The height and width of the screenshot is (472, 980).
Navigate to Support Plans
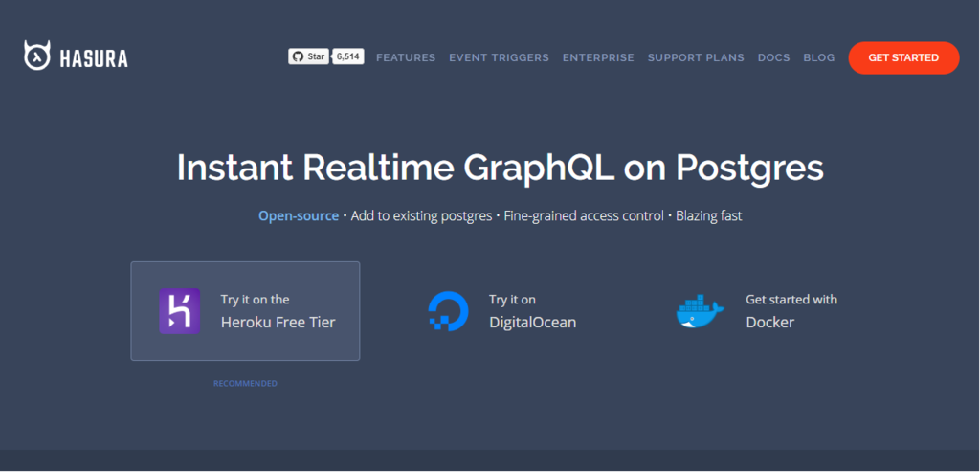tap(696, 57)
